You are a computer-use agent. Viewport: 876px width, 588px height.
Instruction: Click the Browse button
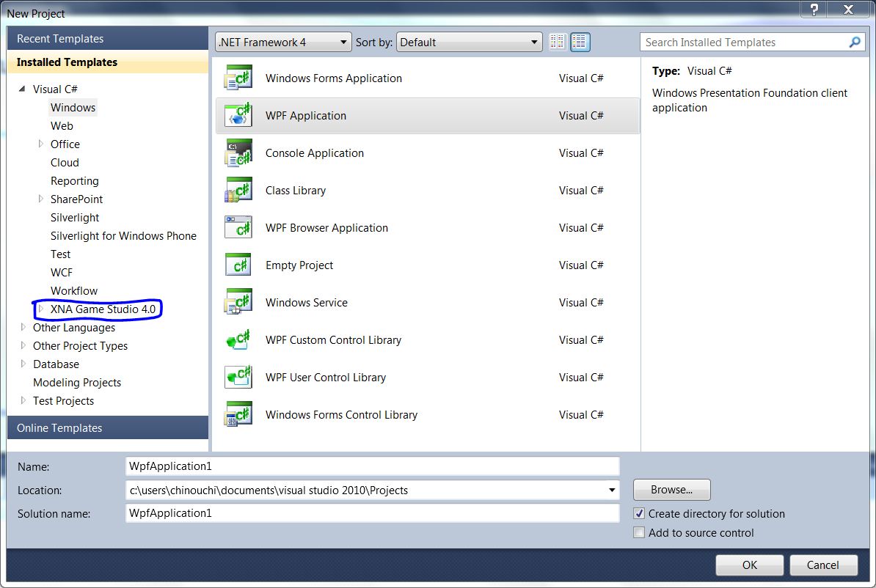pos(671,490)
